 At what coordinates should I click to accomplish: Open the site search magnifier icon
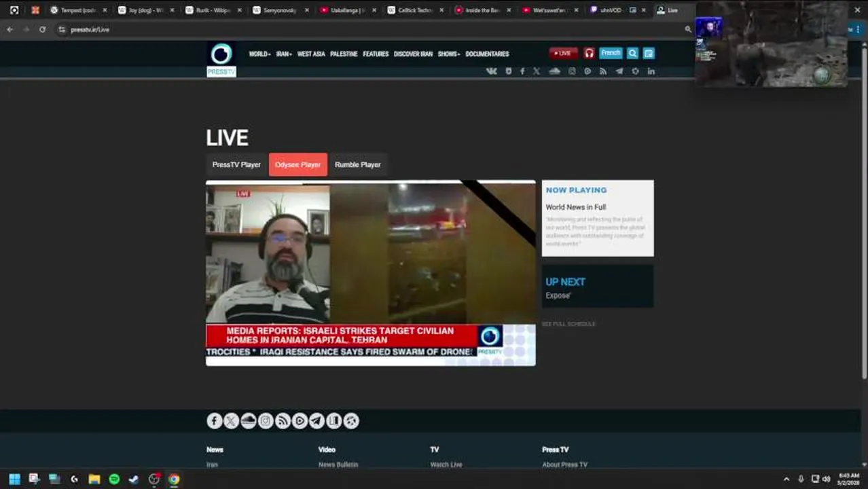tap(632, 53)
